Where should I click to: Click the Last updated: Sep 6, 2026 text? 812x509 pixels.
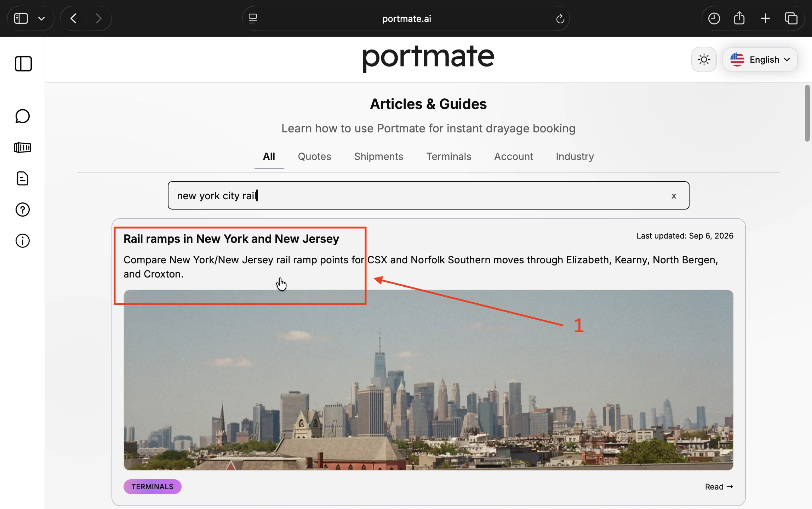(x=685, y=236)
